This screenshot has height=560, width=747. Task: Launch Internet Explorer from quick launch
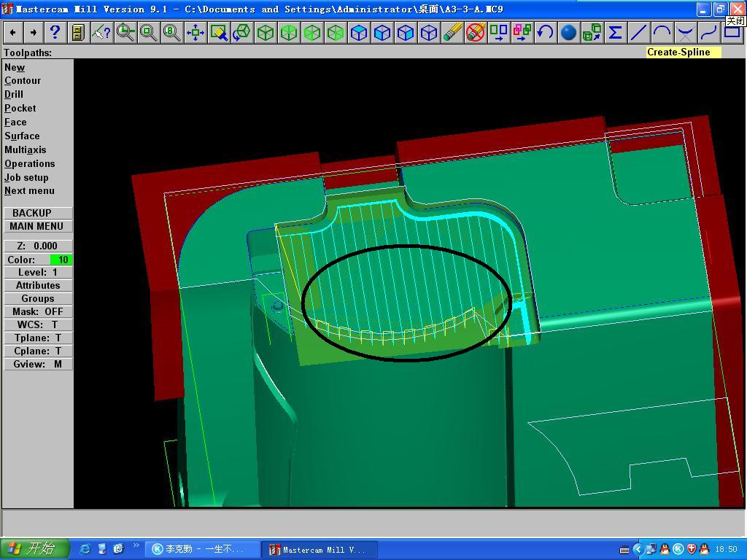click(85, 549)
